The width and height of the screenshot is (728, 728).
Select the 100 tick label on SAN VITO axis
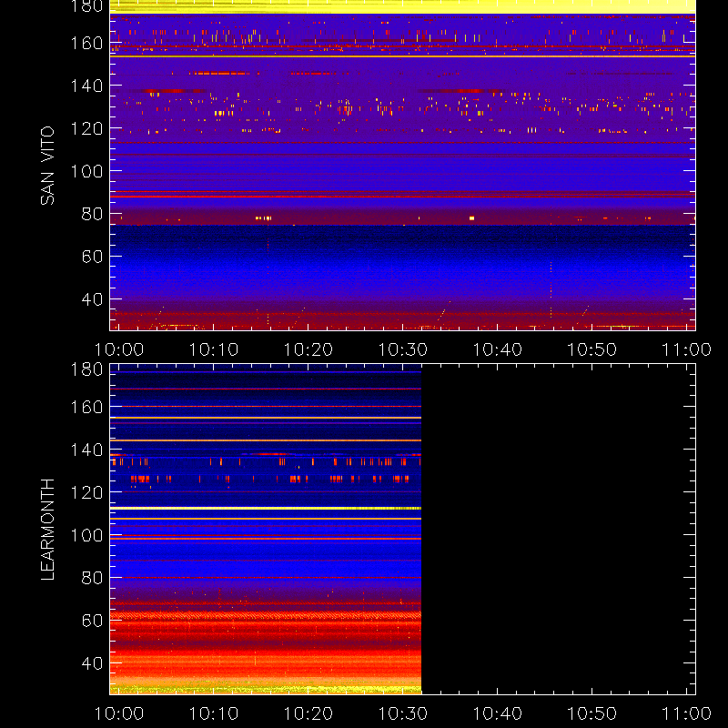tap(86, 171)
